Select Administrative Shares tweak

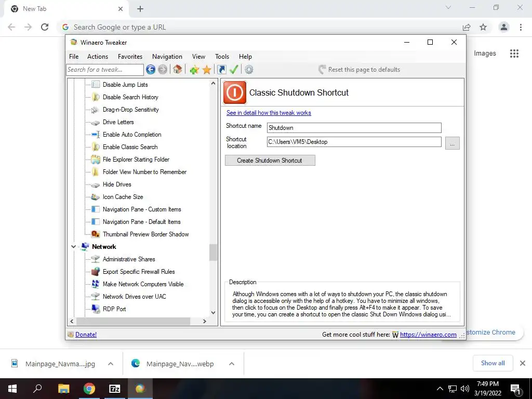[129, 259]
